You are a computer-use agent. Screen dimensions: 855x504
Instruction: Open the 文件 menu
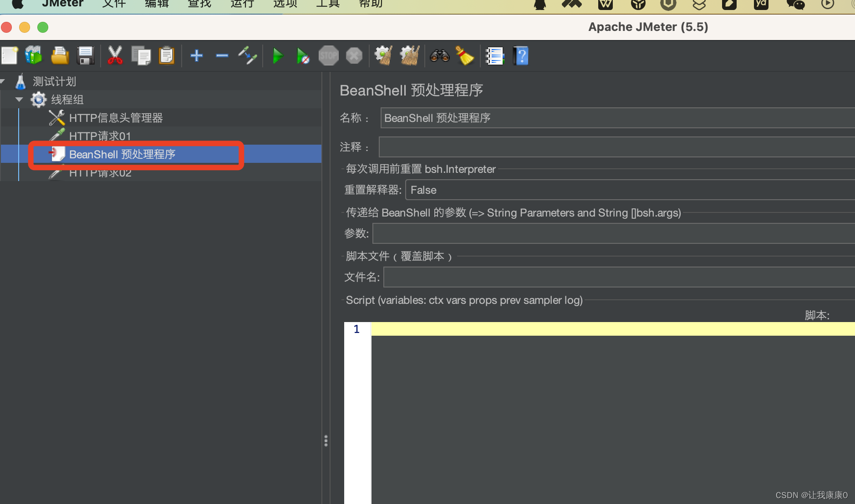[114, 4]
